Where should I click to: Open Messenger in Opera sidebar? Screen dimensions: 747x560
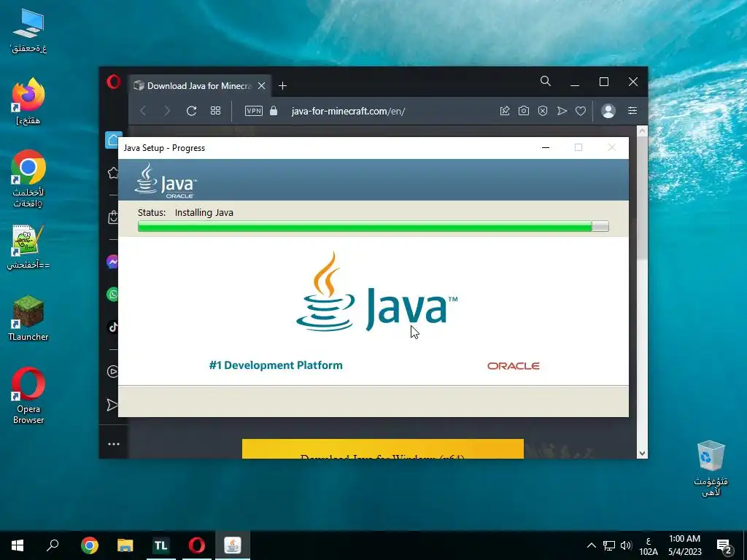pos(113,262)
